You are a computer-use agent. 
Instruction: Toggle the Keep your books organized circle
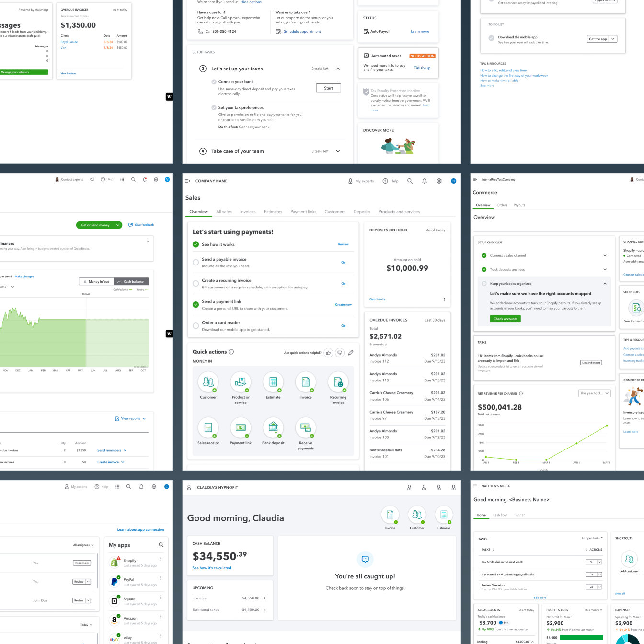click(484, 284)
